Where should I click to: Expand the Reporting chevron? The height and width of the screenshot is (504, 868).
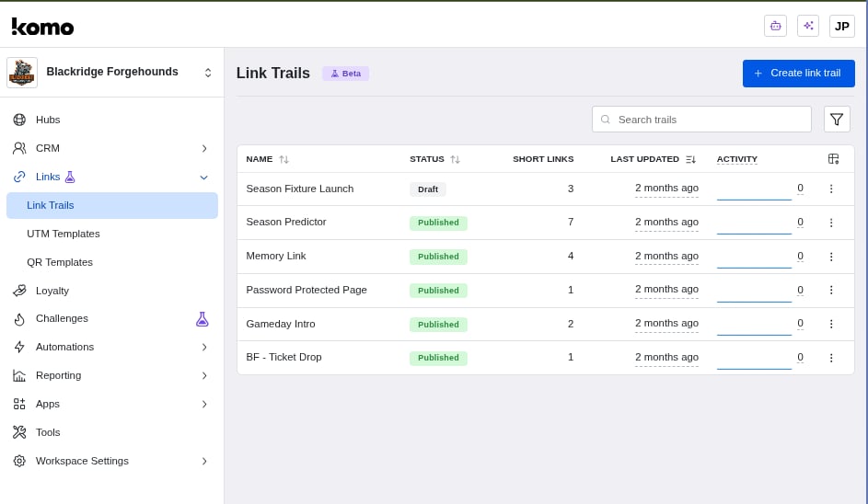(x=204, y=375)
